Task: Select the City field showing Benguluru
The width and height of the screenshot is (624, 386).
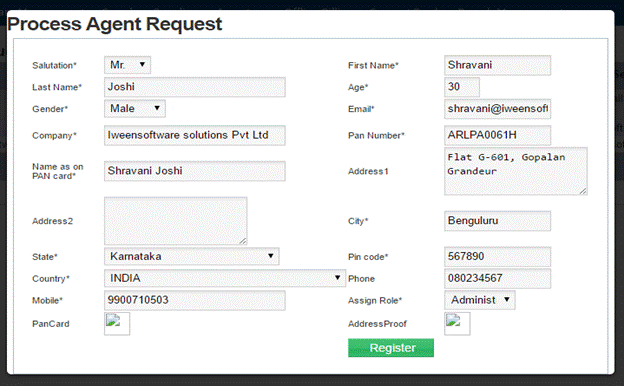Action: 497,221
